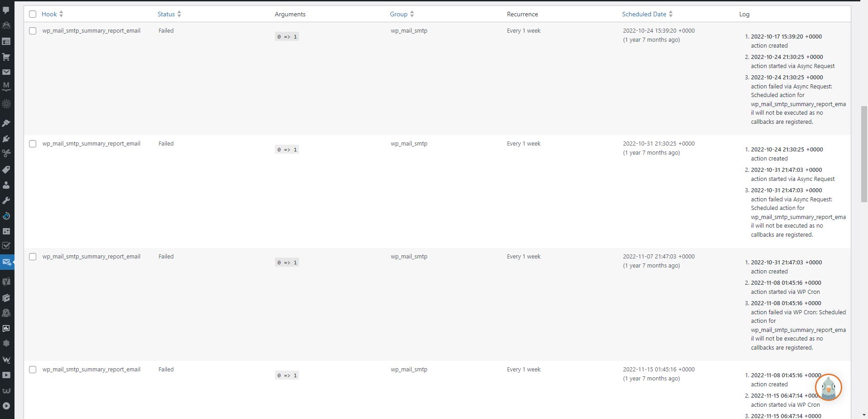Click the '0 => 1' argument in third row
The width and height of the screenshot is (868, 419).
point(287,263)
